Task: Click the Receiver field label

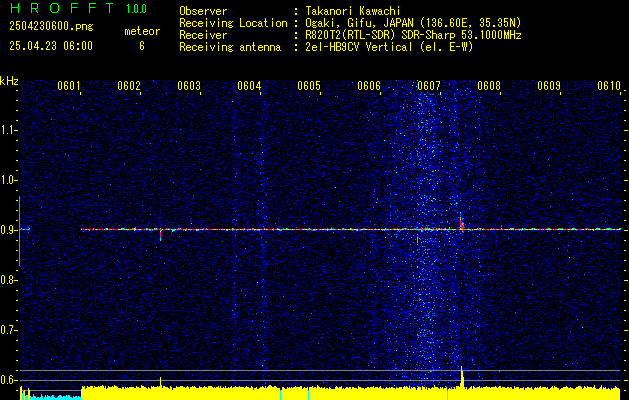Action: tap(203, 35)
